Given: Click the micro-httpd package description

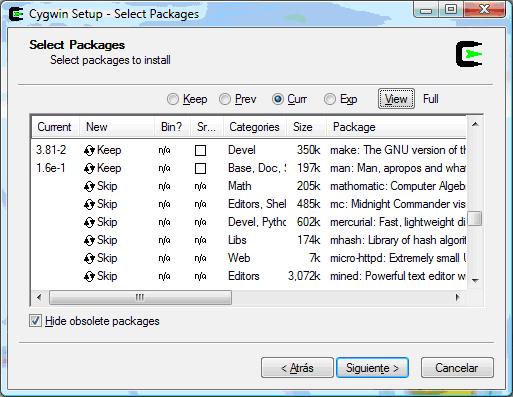Looking at the screenshot, I should click(x=398, y=258).
